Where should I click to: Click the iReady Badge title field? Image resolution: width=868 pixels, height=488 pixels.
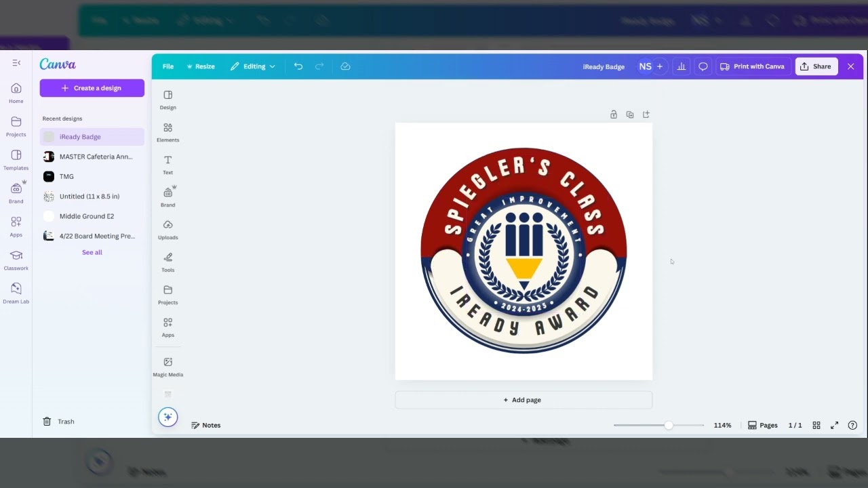coord(604,66)
